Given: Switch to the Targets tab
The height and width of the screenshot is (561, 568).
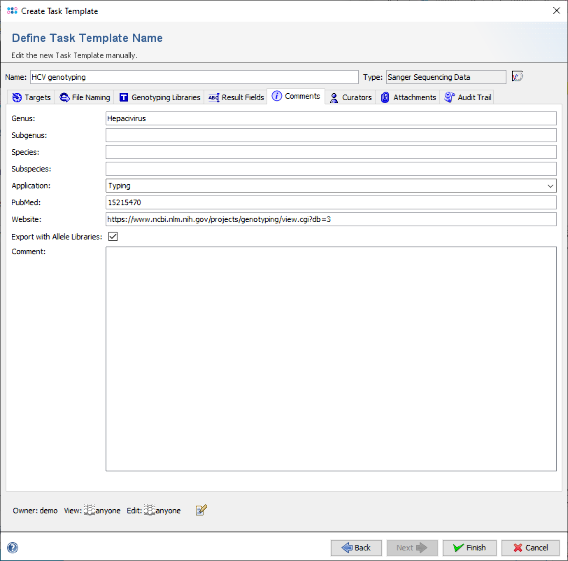Looking at the screenshot, I should click(31, 97).
